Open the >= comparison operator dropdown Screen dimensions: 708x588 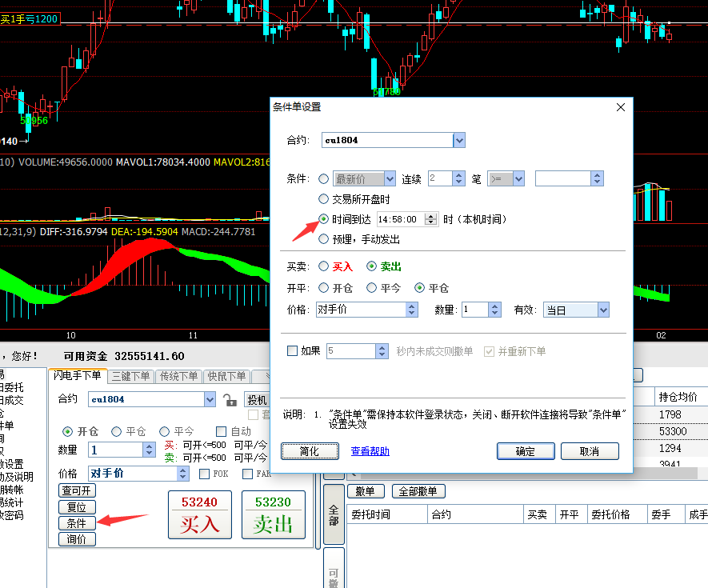518,179
